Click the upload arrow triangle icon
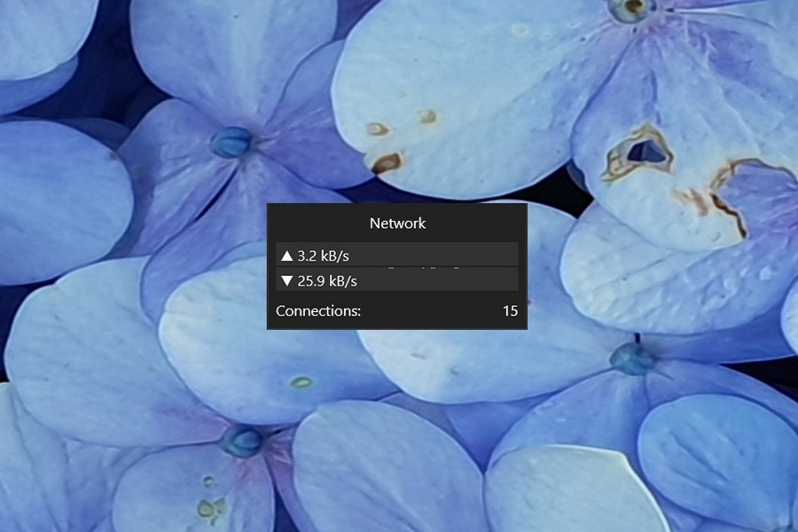 [x=286, y=256]
